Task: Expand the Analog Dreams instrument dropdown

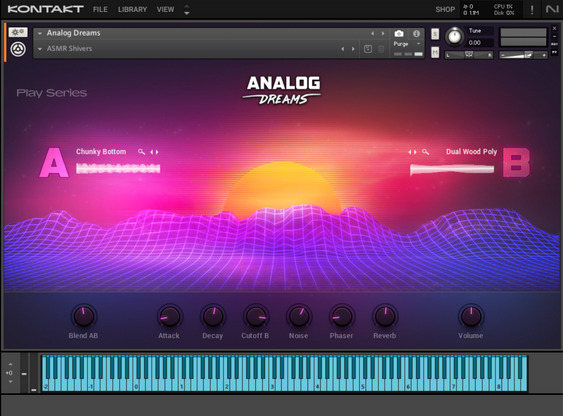Action: click(x=40, y=33)
